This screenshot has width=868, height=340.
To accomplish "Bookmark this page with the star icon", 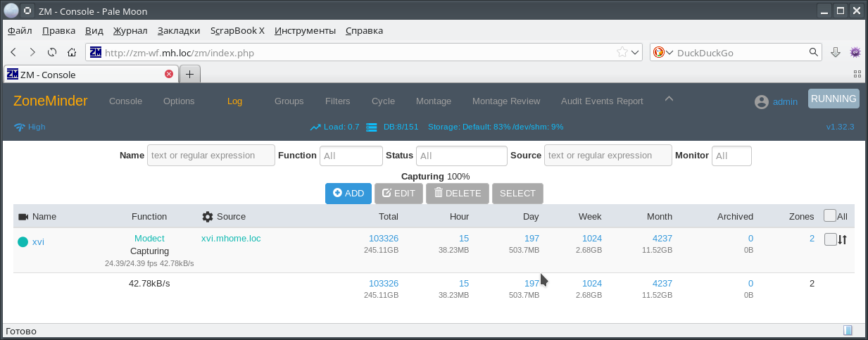I will coord(622,52).
